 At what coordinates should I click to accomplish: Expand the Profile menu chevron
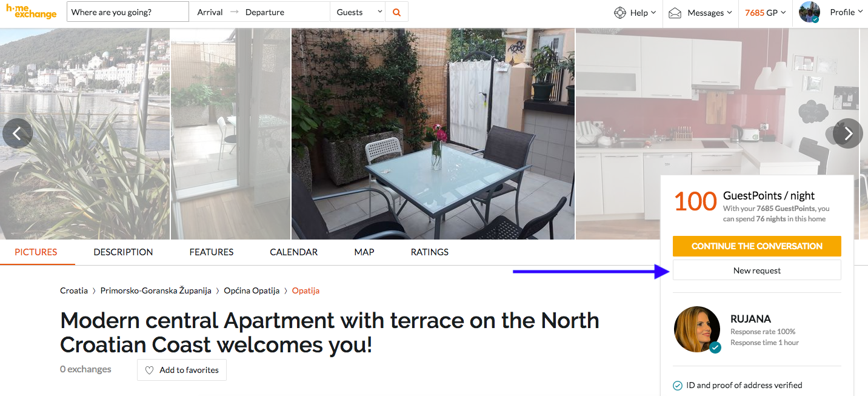[861, 12]
